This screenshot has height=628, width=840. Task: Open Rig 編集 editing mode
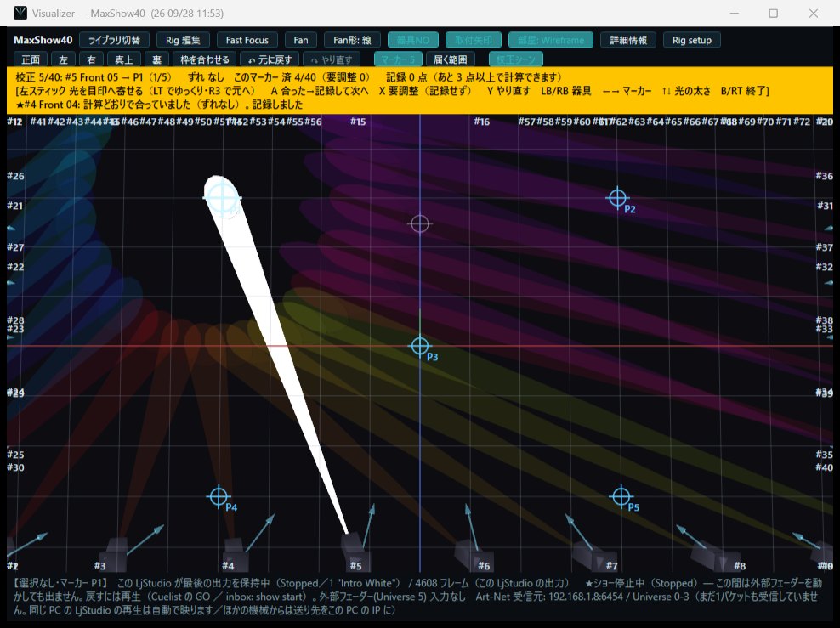tap(183, 40)
